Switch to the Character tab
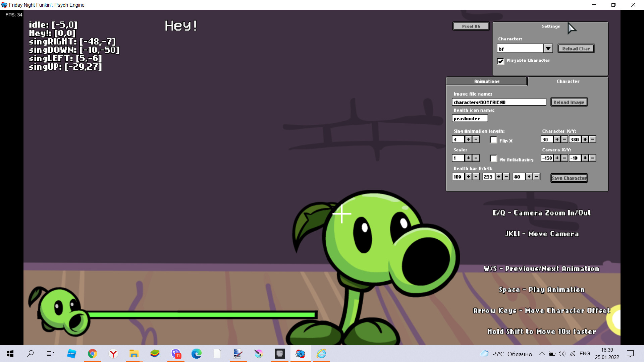 pyautogui.click(x=568, y=81)
